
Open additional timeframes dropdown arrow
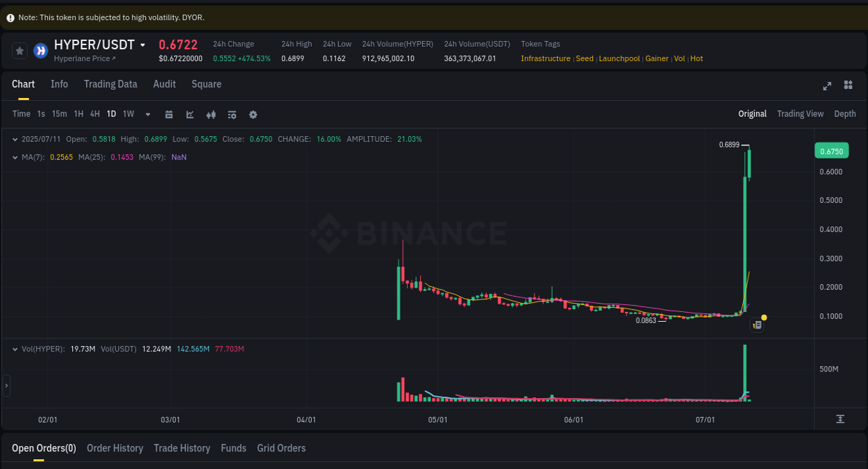coord(147,114)
